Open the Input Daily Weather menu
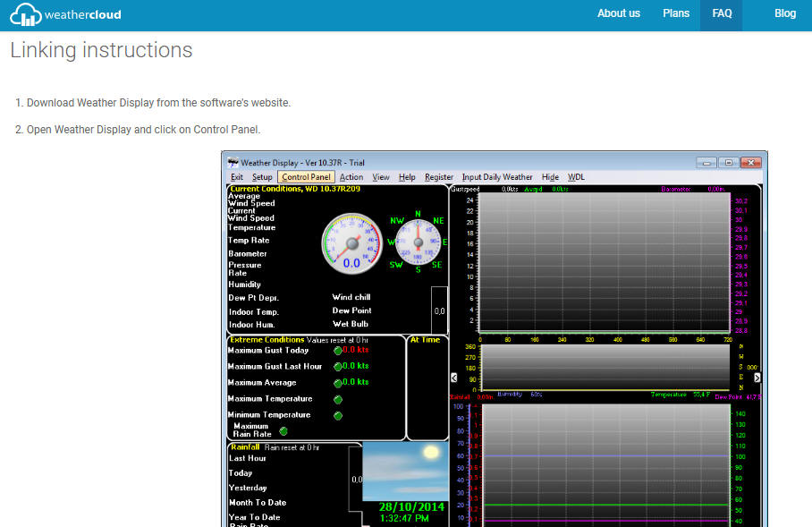 (497, 177)
